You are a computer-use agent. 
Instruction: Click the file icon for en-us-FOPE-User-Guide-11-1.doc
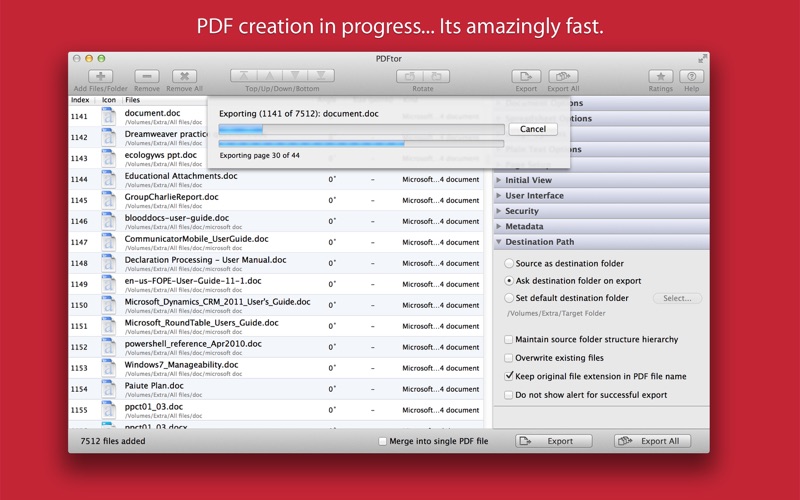[x=108, y=284]
